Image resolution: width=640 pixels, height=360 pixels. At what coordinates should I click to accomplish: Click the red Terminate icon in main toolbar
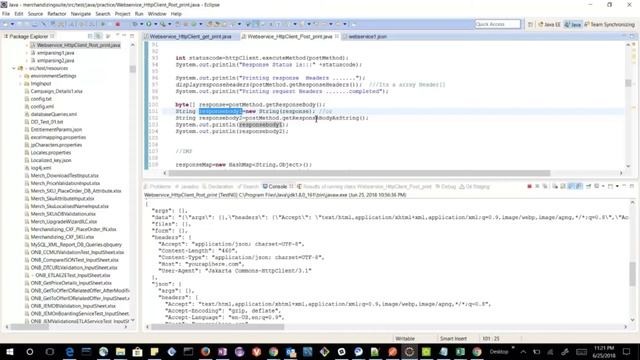click(118, 24)
